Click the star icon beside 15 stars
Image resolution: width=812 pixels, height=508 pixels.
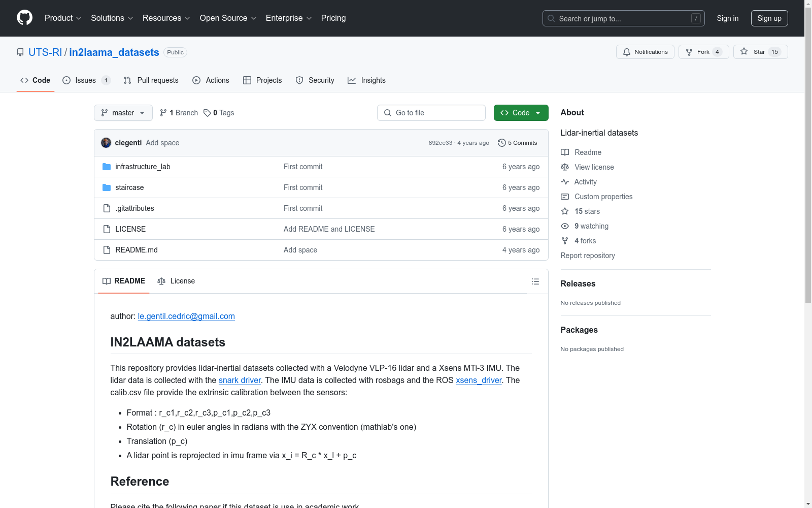coord(565,211)
